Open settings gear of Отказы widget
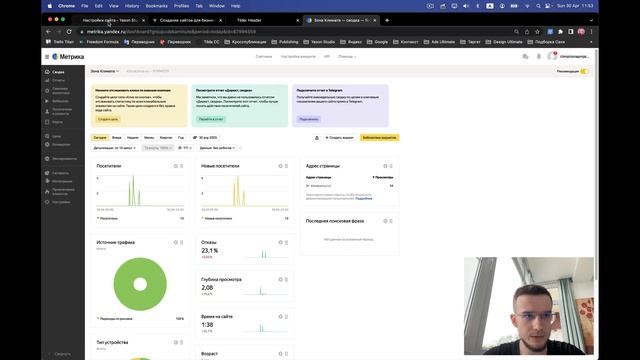This screenshot has height=360, width=640. (280, 242)
